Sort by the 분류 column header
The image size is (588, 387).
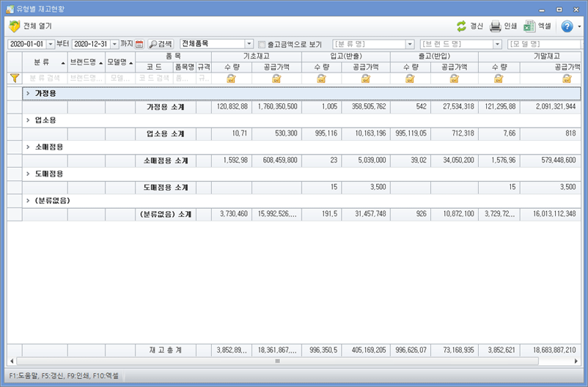42,62
